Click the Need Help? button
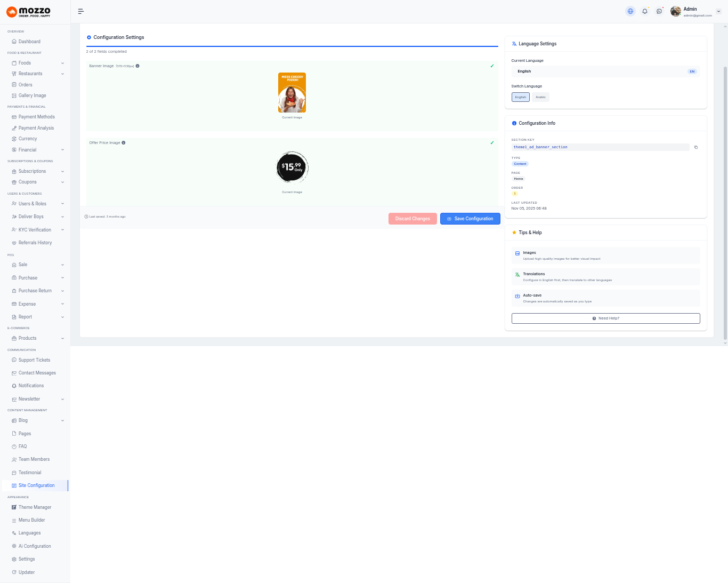The width and height of the screenshot is (728, 583). pos(605,318)
